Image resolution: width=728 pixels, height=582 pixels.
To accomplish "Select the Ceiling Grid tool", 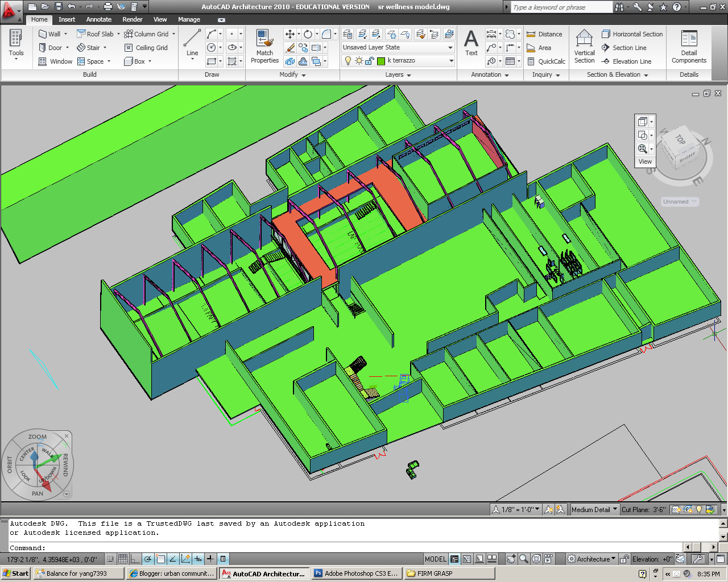I will click(x=146, y=48).
